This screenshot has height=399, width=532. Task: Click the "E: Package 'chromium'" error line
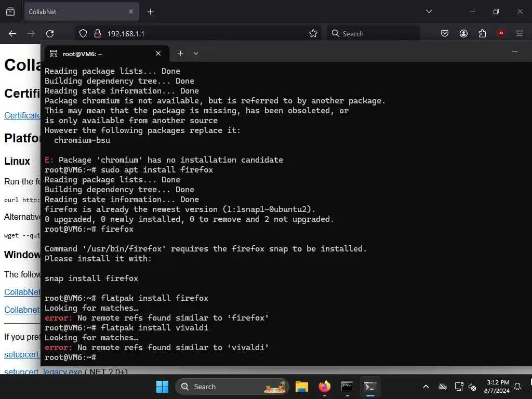[164, 160]
